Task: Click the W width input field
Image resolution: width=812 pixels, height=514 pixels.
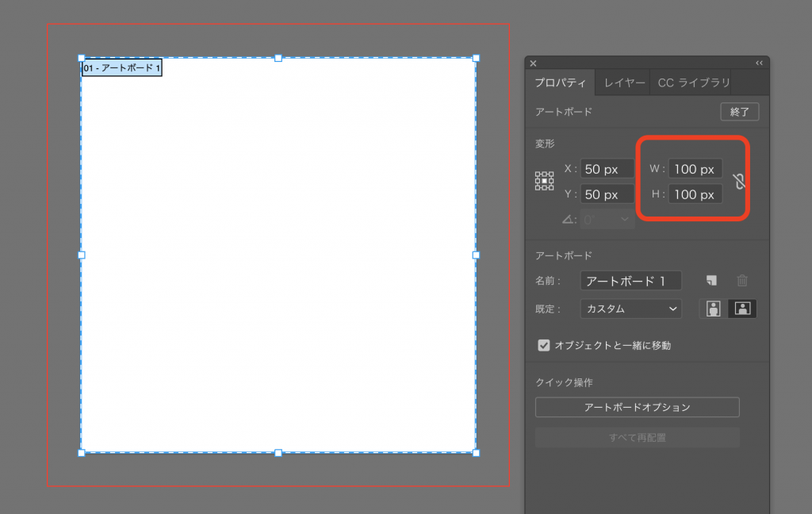Action: pyautogui.click(x=695, y=169)
